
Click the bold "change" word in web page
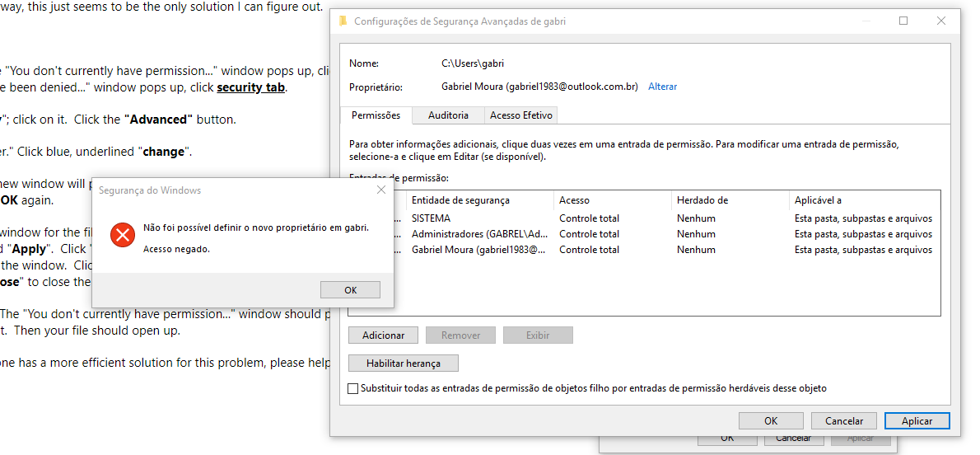(164, 152)
